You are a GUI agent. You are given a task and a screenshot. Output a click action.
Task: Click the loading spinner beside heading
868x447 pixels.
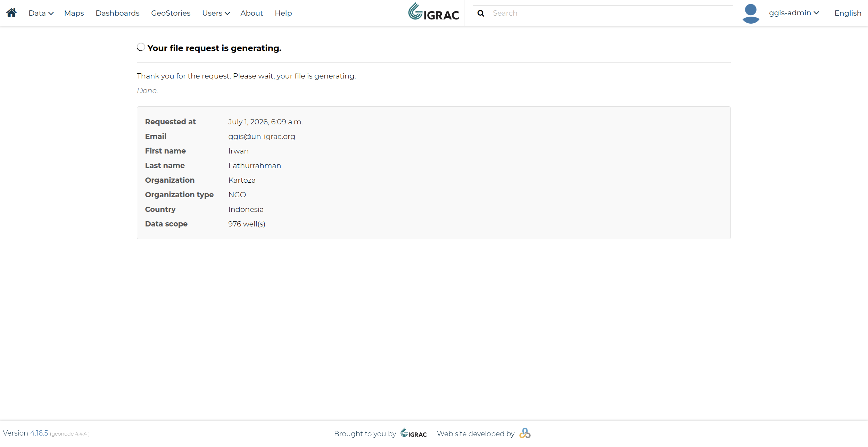pos(141,47)
